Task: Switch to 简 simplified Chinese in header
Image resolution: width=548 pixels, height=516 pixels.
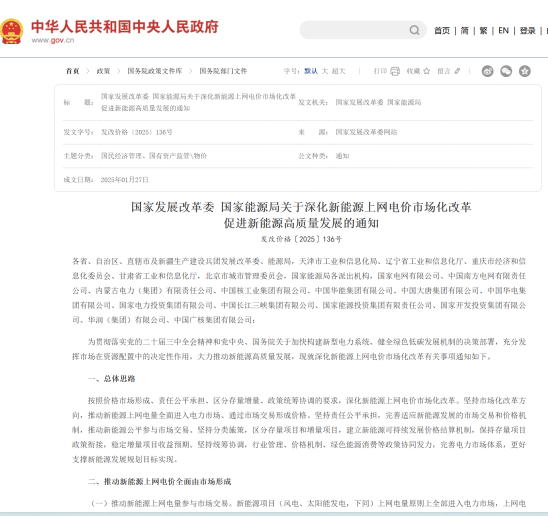Action: (x=464, y=31)
